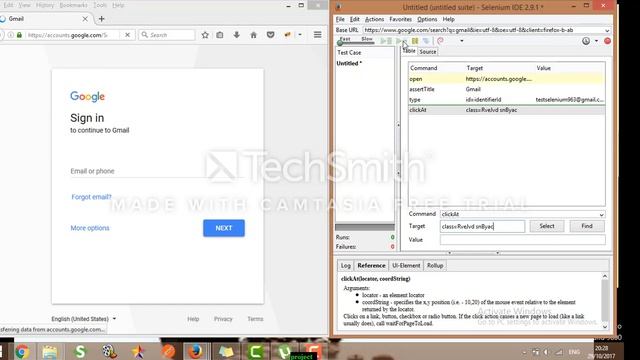
Task: Open the Help footer link
Action: pos(193,319)
